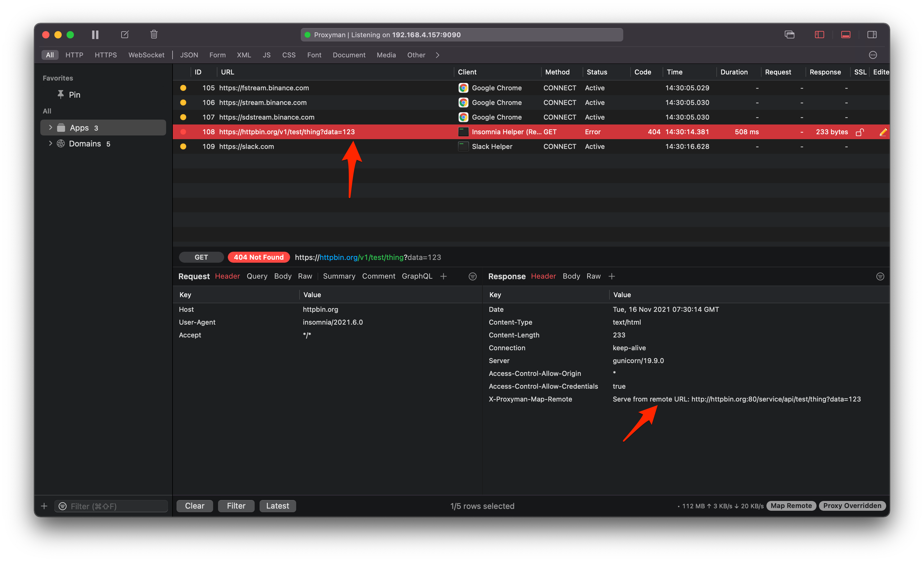924x562 pixels.
Task: Click the chevron to show more content filters
Action: [437, 55]
